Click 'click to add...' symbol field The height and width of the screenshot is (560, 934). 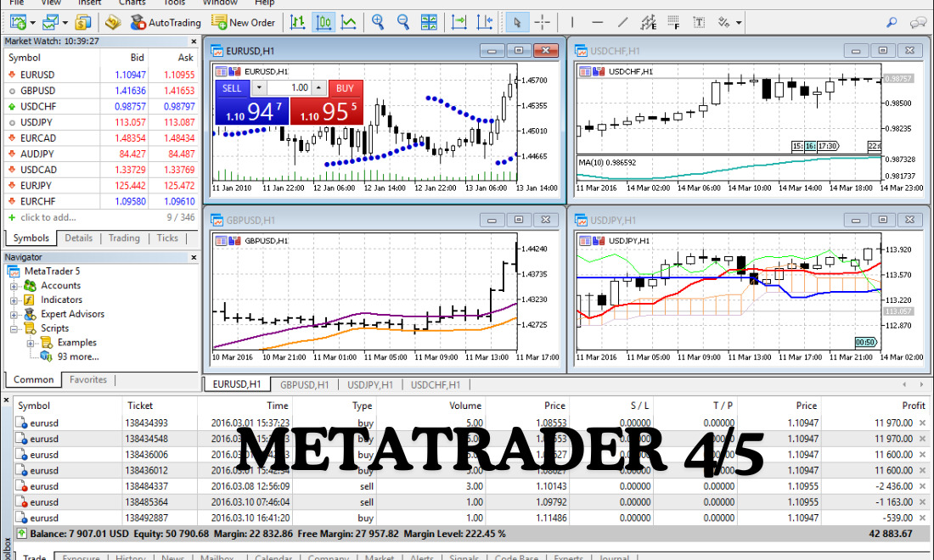pos(48,217)
